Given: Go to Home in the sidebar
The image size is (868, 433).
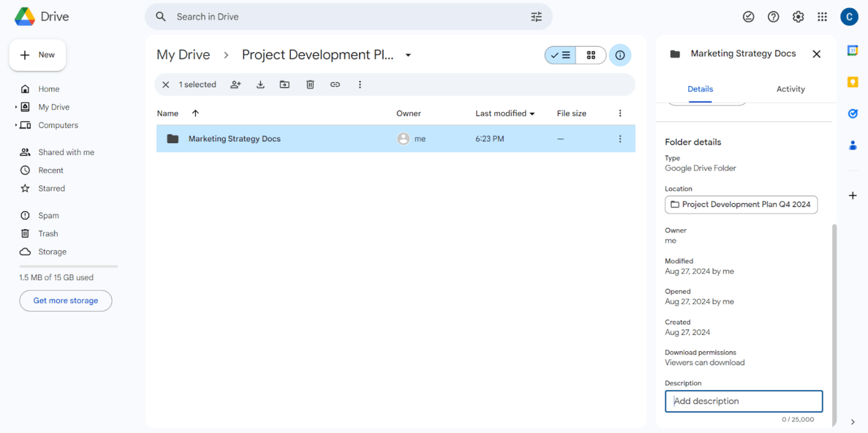Looking at the screenshot, I should pos(49,89).
